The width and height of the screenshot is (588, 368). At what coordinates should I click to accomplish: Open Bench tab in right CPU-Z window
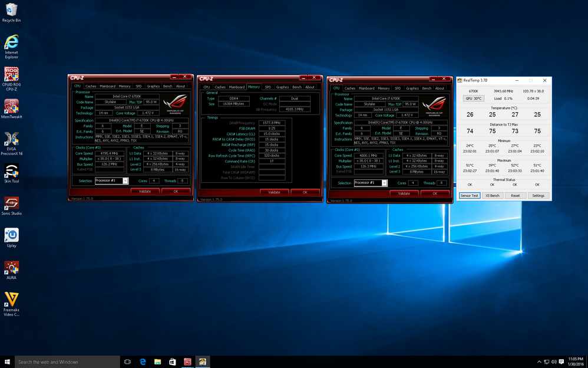(x=427, y=88)
